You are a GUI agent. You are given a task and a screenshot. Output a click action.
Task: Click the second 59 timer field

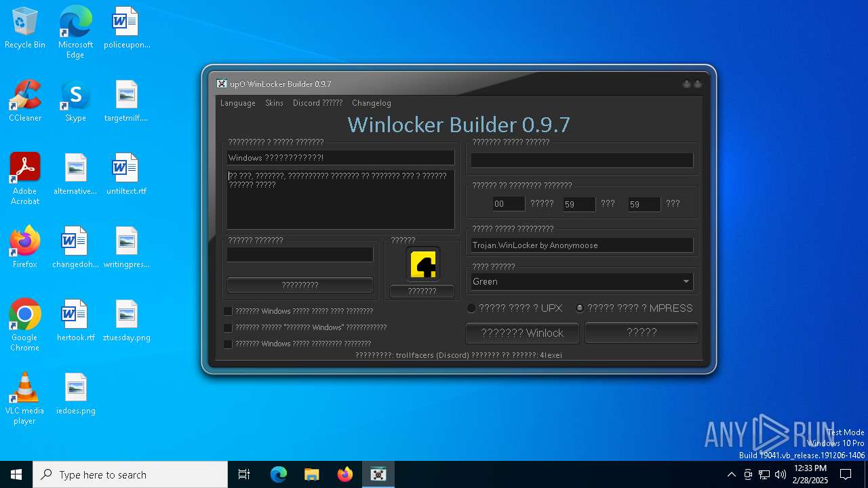point(644,204)
